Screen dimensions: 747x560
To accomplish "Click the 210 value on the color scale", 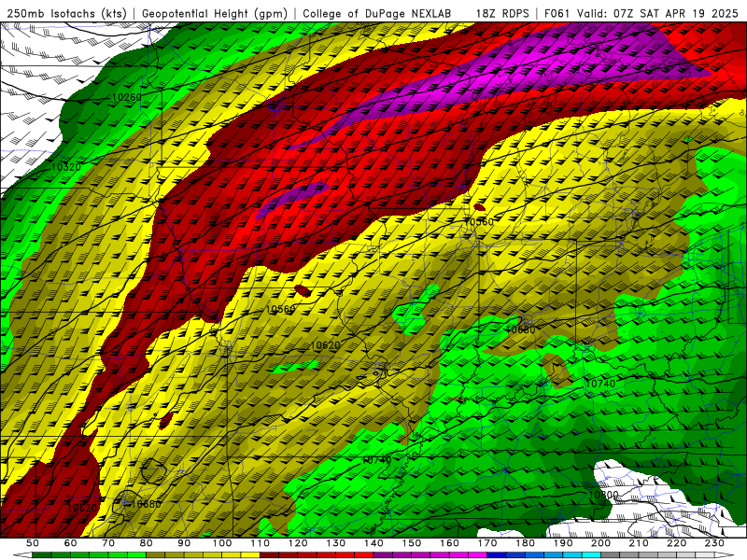I will point(639,543).
